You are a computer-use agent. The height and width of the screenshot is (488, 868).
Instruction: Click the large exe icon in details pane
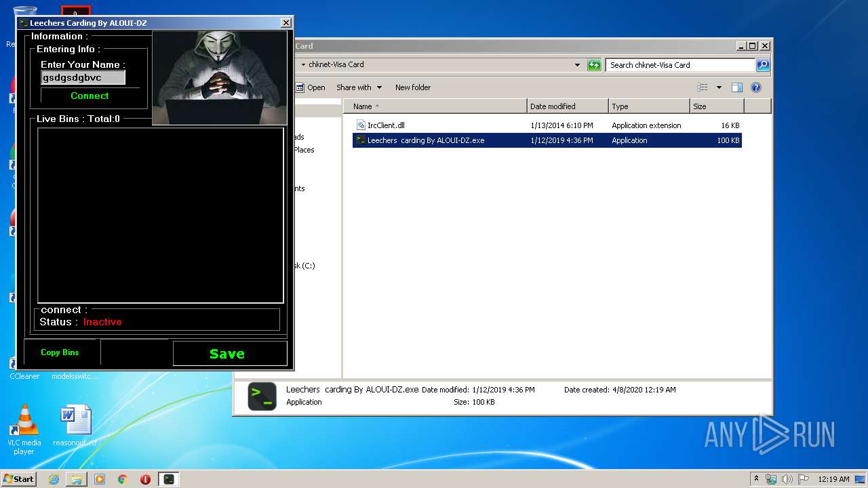coord(262,396)
